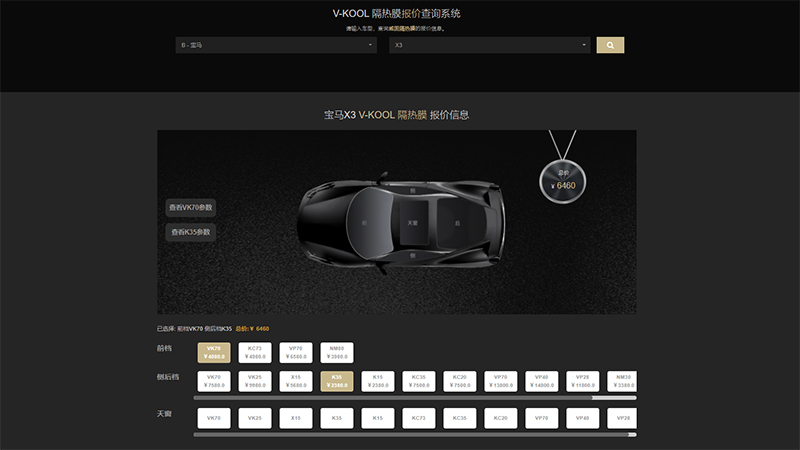
Task: Choose NM80 film in front windshield row
Action: coord(337,352)
